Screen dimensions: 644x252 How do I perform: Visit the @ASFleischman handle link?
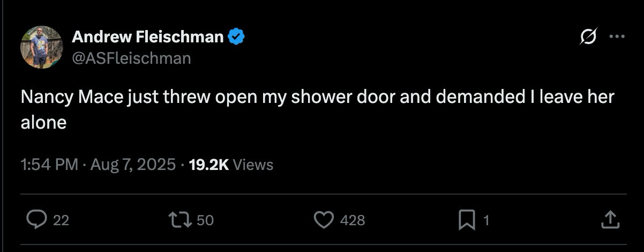coord(131,58)
